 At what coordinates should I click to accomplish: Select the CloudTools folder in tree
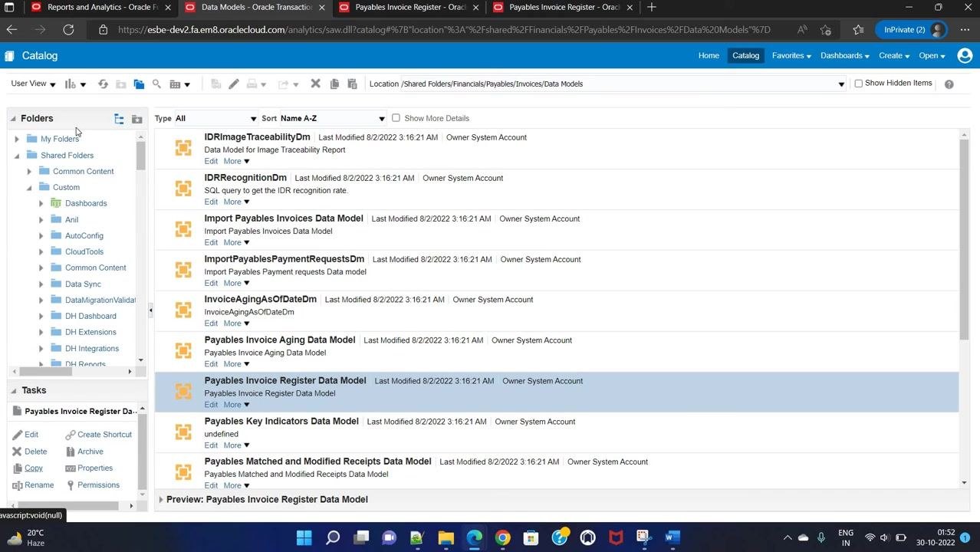[x=84, y=251]
